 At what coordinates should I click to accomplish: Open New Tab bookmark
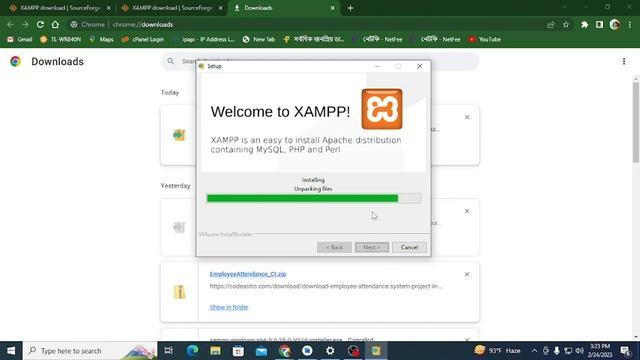(259, 39)
